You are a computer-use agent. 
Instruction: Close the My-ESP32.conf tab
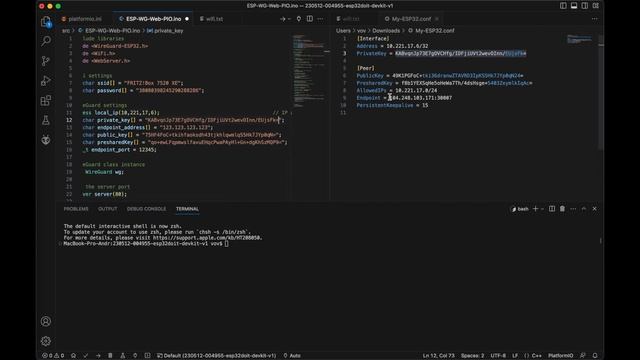437,19
